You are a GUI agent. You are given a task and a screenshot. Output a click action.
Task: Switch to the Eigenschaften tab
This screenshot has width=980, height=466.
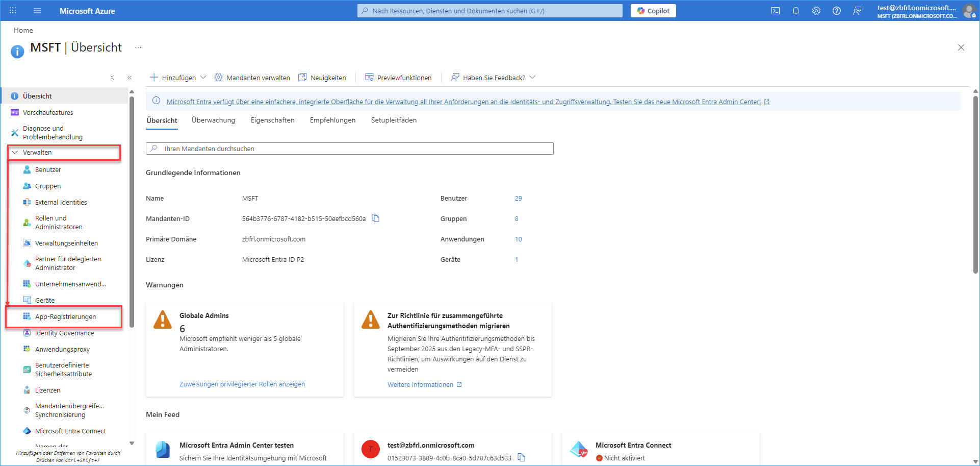[x=272, y=120]
